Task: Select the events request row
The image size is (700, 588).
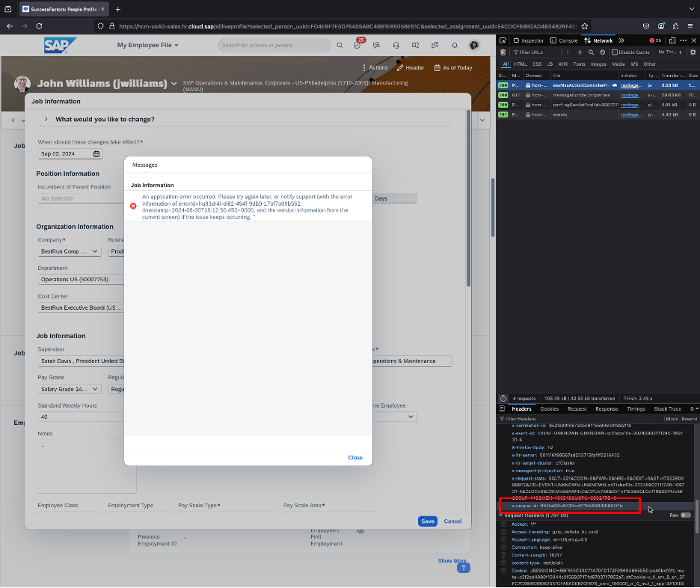Action: pyautogui.click(x=598, y=114)
